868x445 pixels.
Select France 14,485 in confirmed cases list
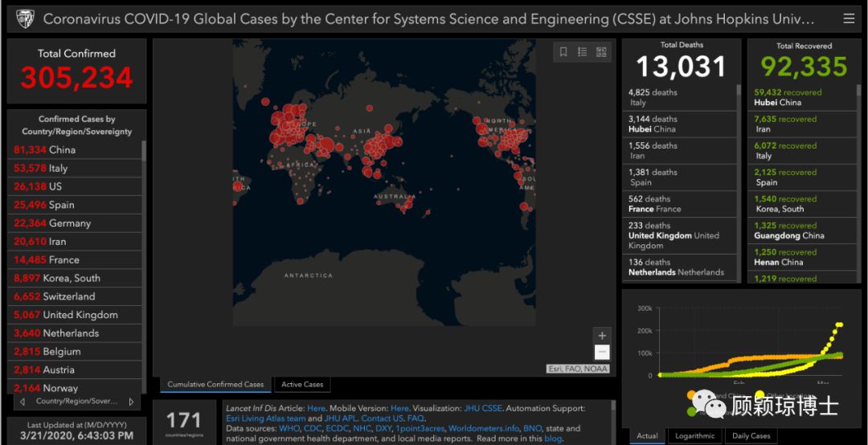coord(75,259)
